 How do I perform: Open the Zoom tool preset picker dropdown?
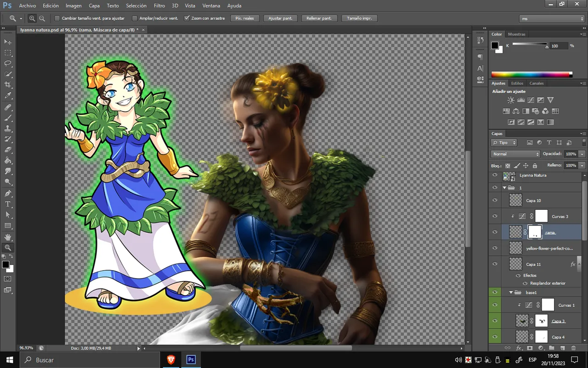point(21,18)
